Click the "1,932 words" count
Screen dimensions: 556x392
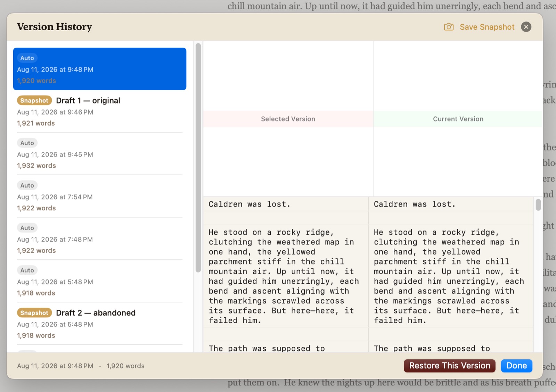(x=36, y=166)
